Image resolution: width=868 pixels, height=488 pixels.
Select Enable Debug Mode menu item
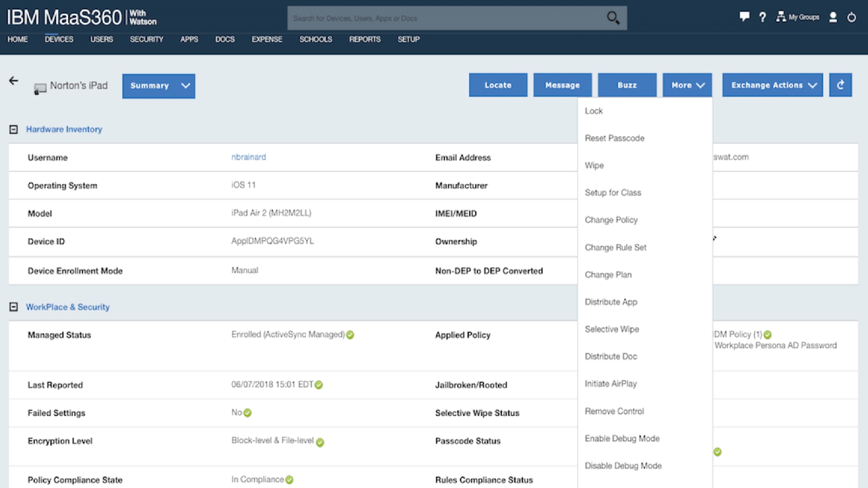point(622,438)
